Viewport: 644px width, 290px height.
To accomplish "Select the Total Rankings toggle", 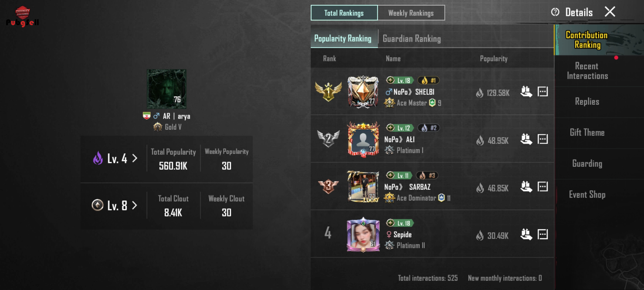I will click(344, 13).
